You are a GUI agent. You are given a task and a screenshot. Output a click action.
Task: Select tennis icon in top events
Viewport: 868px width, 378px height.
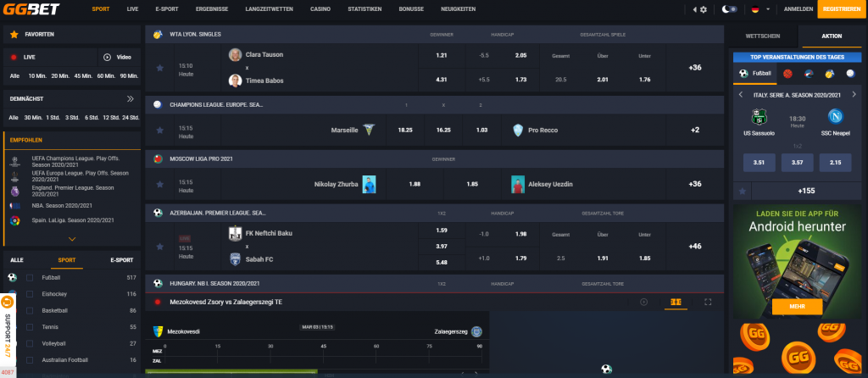tap(829, 73)
